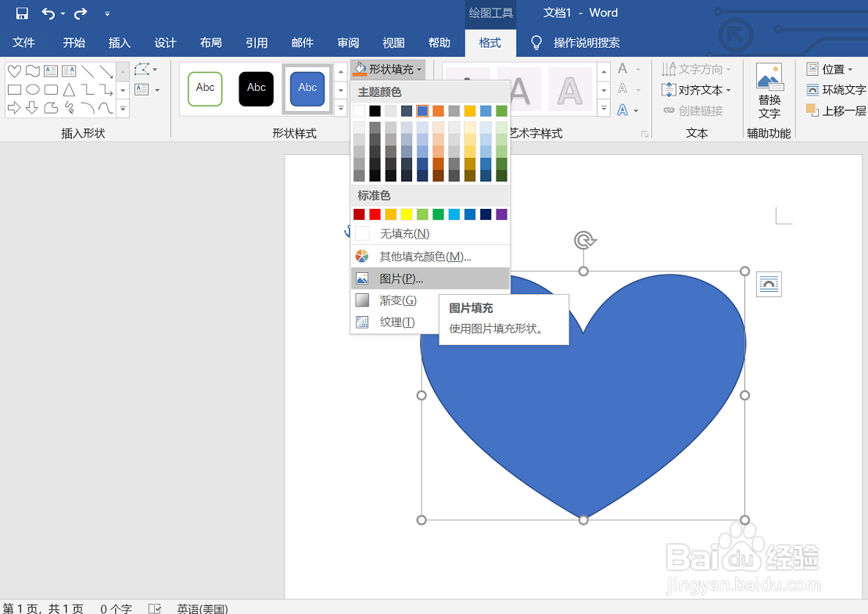Choose the down arrow shape

click(33, 107)
